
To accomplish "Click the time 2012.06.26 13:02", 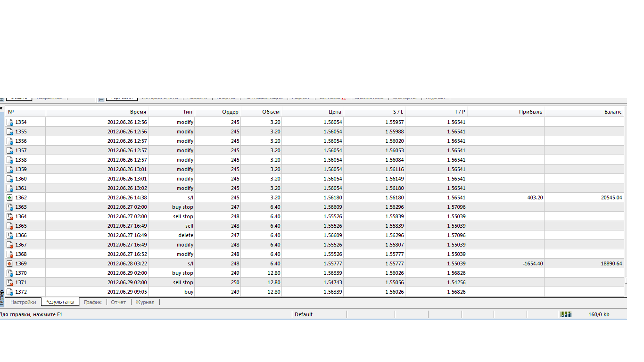I will 127,188.
